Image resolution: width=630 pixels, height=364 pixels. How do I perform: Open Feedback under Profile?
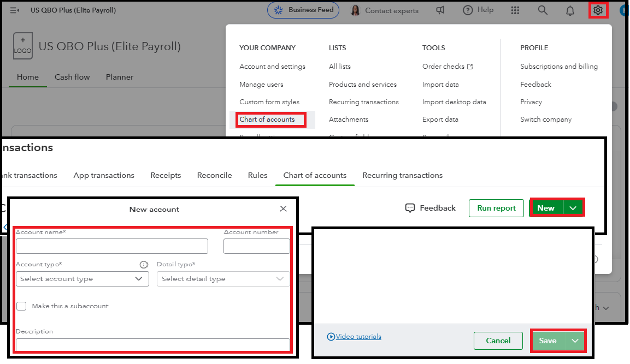pos(535,85)
